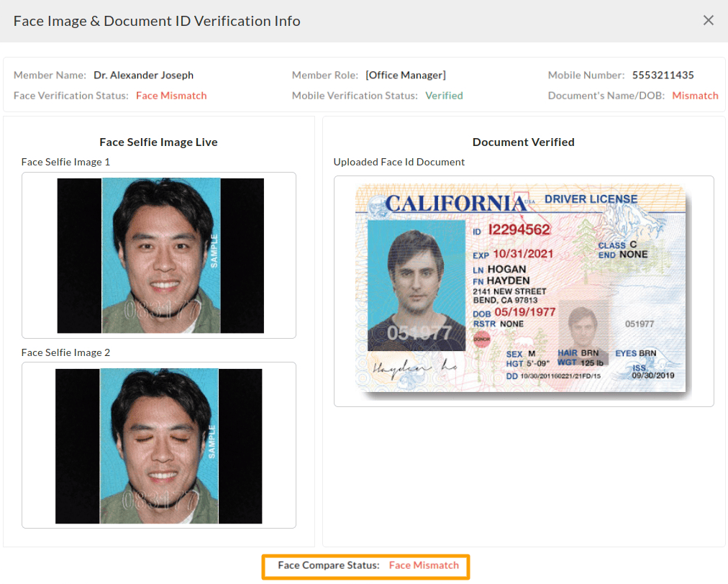View the uploaded California driver license image
The width and height of the screenshot is (728, 584).
point(523,288)
